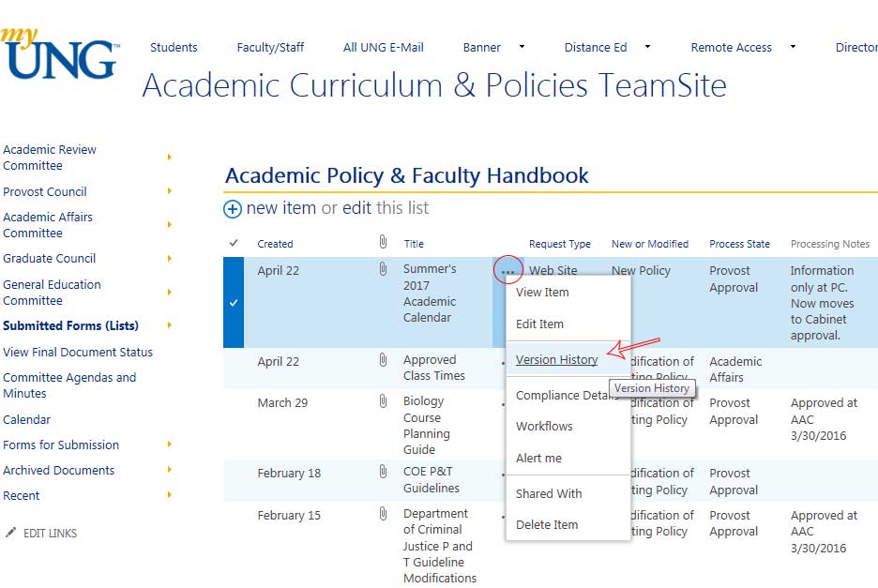Sort by the Created column header
The height and width of the screenshot is (588, 878).
click(275, 244)
